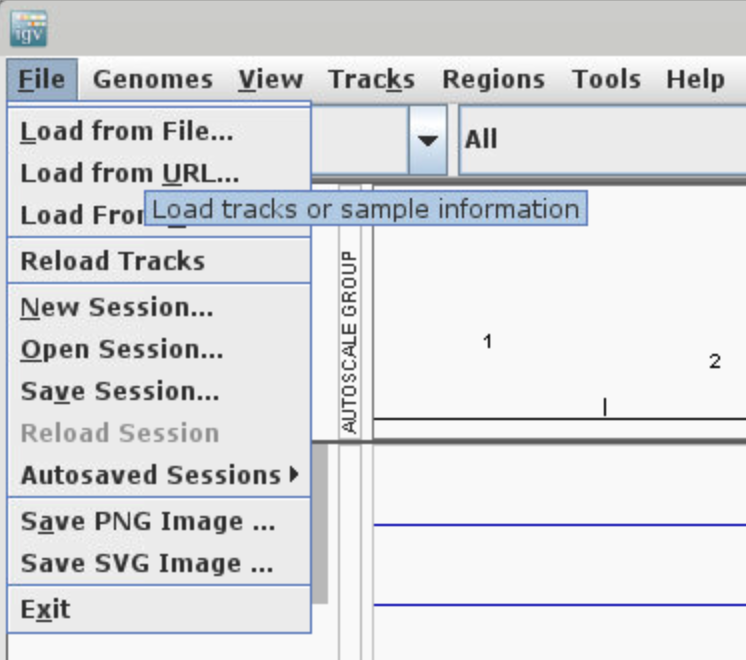Click the IGV application icon
This screenshot has width=746, height=660.
pos(28,28)
